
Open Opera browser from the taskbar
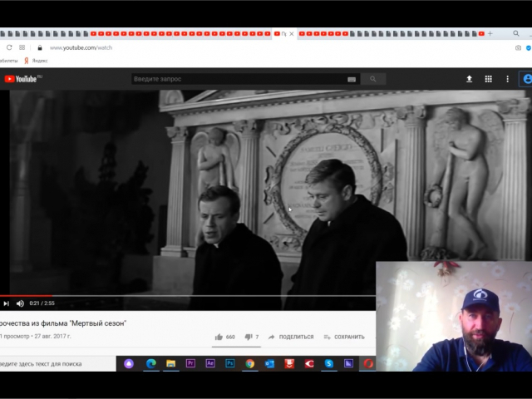368,364
